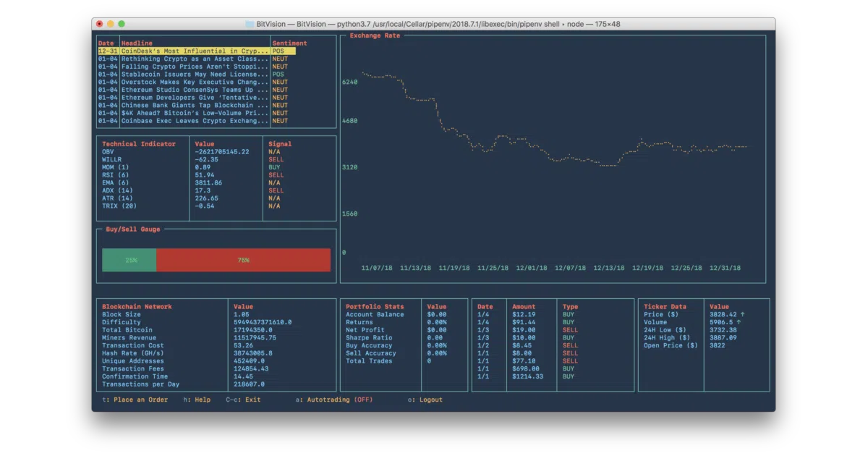Click the 'Buy/Sell Gauge' panel title
Image resolution: width=868 pixels, height=456 pixels.
tap(133, 229)
